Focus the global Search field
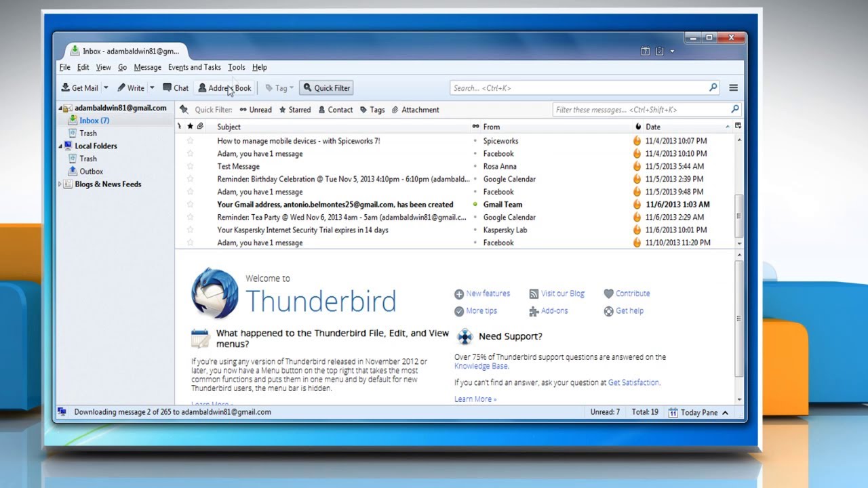 [585, 88]
